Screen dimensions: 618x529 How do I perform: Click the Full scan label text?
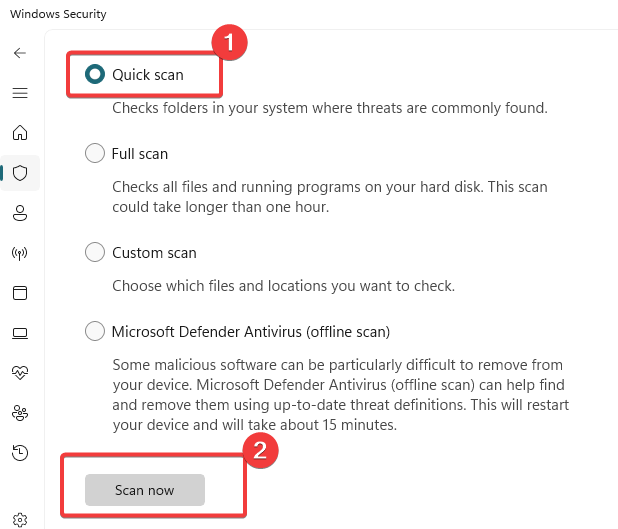[x=140, y=154]
